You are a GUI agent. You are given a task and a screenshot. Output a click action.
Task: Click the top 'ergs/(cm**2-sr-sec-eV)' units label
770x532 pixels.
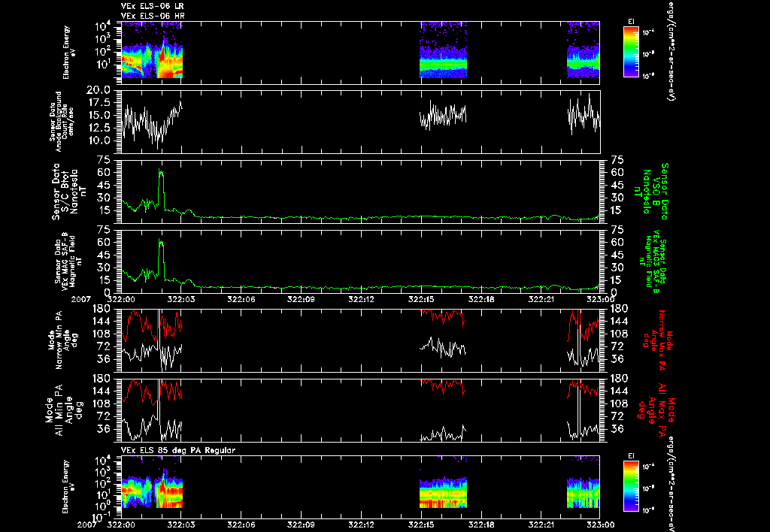[670, 50]
